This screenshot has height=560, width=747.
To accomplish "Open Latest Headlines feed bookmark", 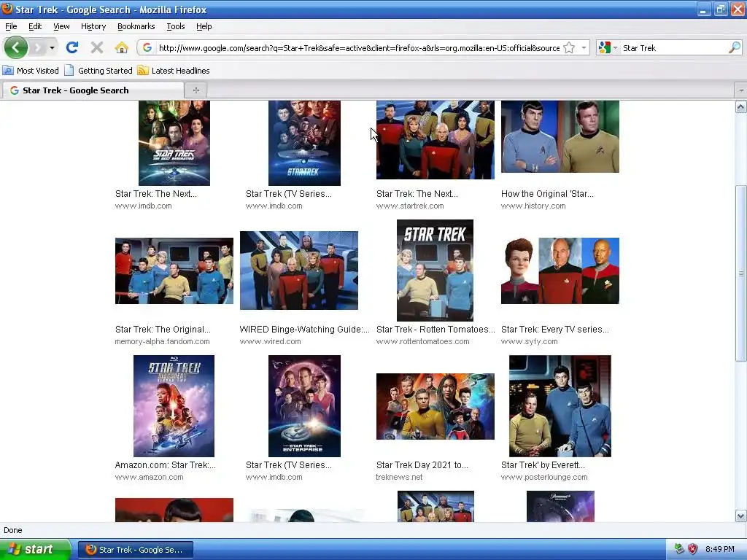I will 174,71.
